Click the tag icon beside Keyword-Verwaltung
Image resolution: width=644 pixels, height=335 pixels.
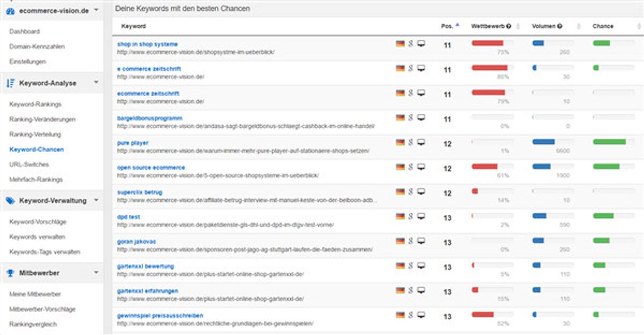click(11, 200)
